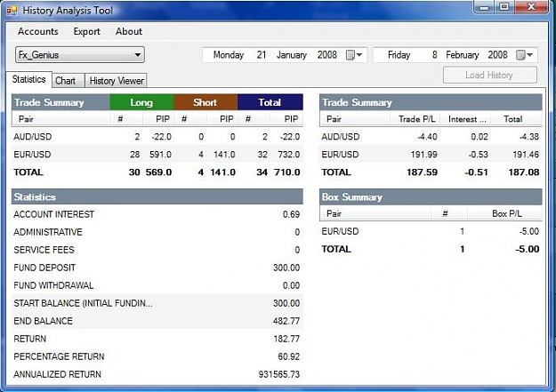The width and height of the screenshot is (556, 392).
Task: Select start date month January
Action: click(292, 55)
